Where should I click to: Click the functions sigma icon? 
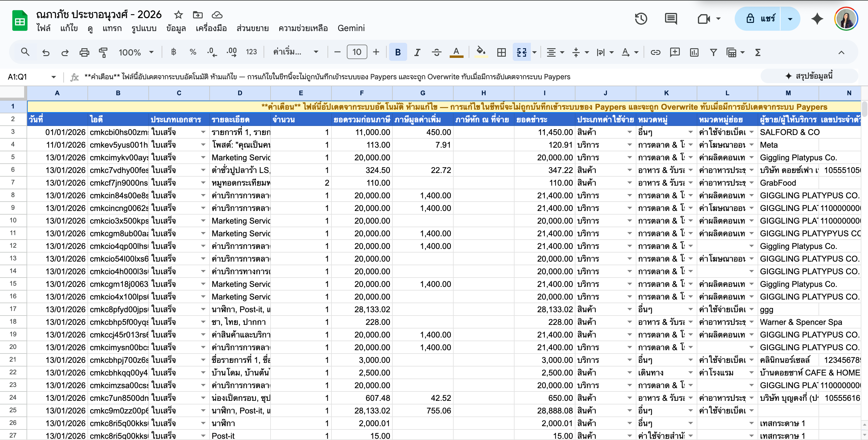click(758, 52)
